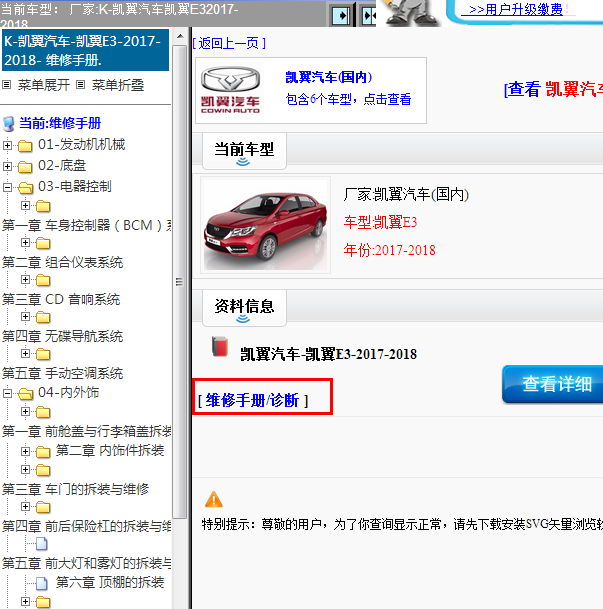Expand 第四章 无碟导航系统 chapter node
The width and height of the screenshot is (603, 609).
coord(25,317)
